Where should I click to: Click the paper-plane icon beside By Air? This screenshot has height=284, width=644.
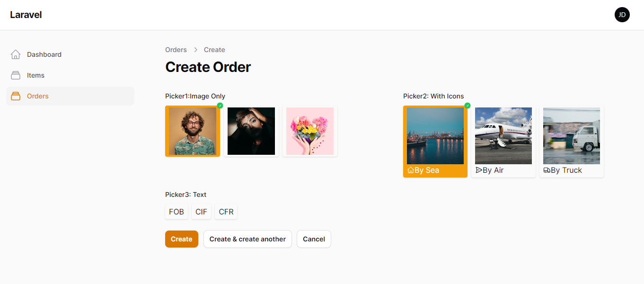pos(478,170)
